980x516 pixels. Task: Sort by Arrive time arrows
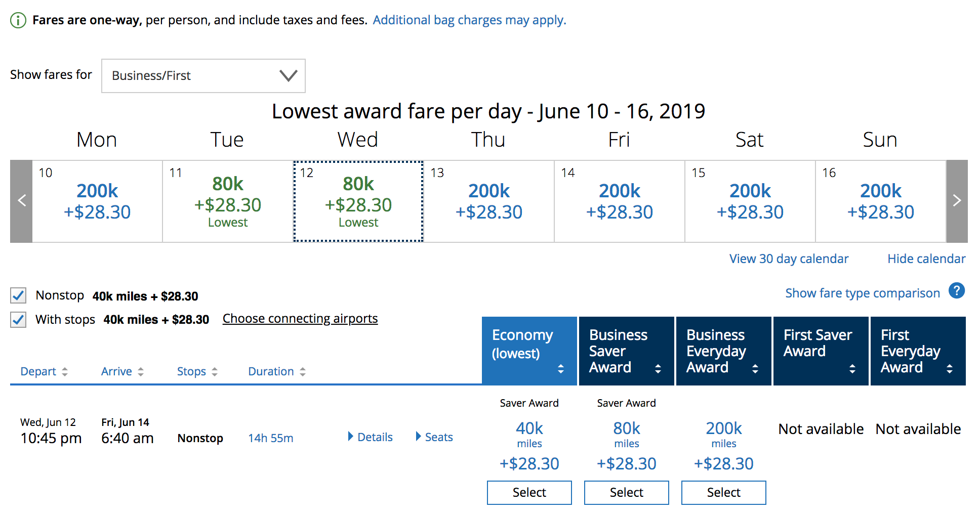140,372
